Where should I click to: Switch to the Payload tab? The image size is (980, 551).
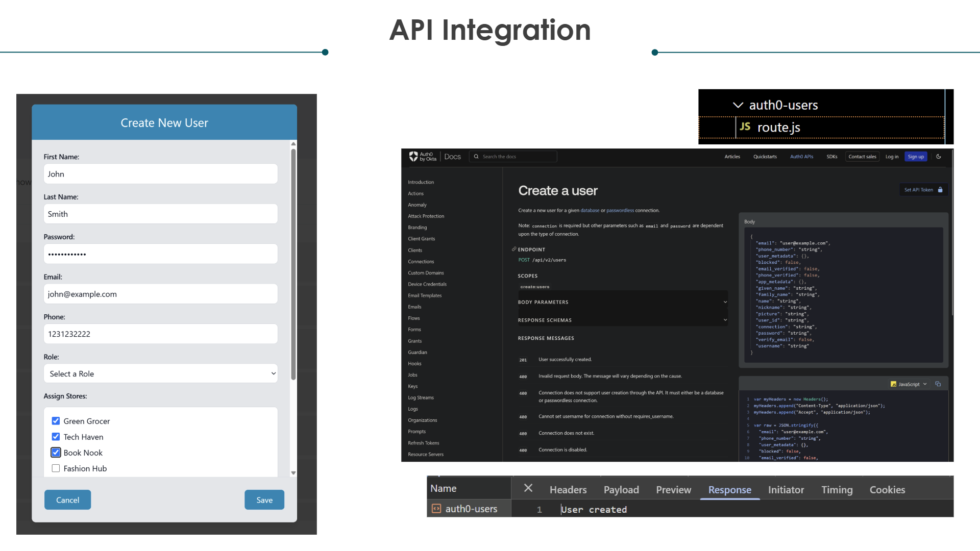click(x=621, y=490)
